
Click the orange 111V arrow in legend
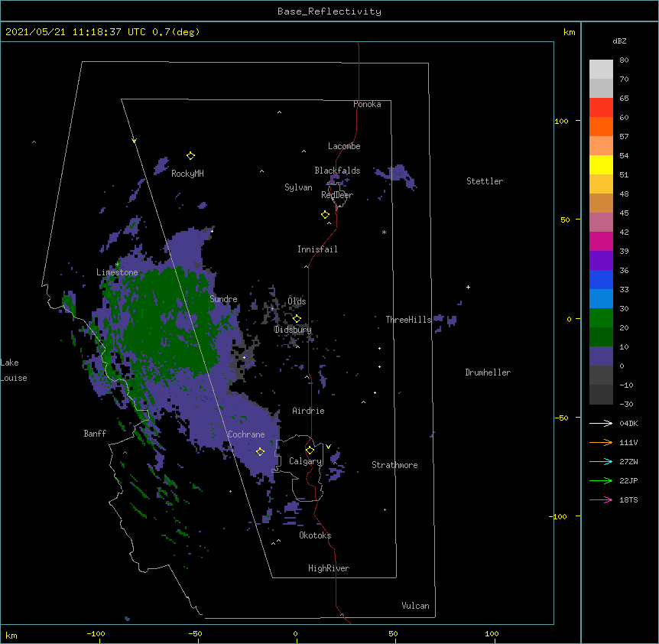[601, 442]
